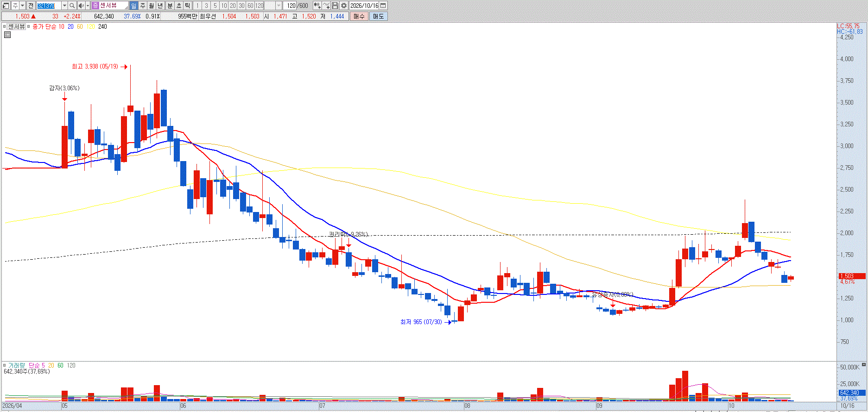The width and height of the screenshot is (868, 412).
Task: Click the 매수 buy button
Action: tap(359, 16)
